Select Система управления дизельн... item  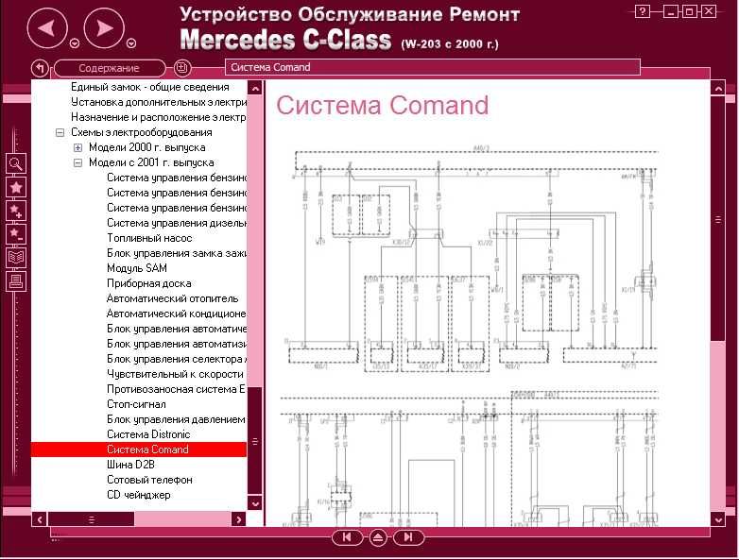pos(177,223)
